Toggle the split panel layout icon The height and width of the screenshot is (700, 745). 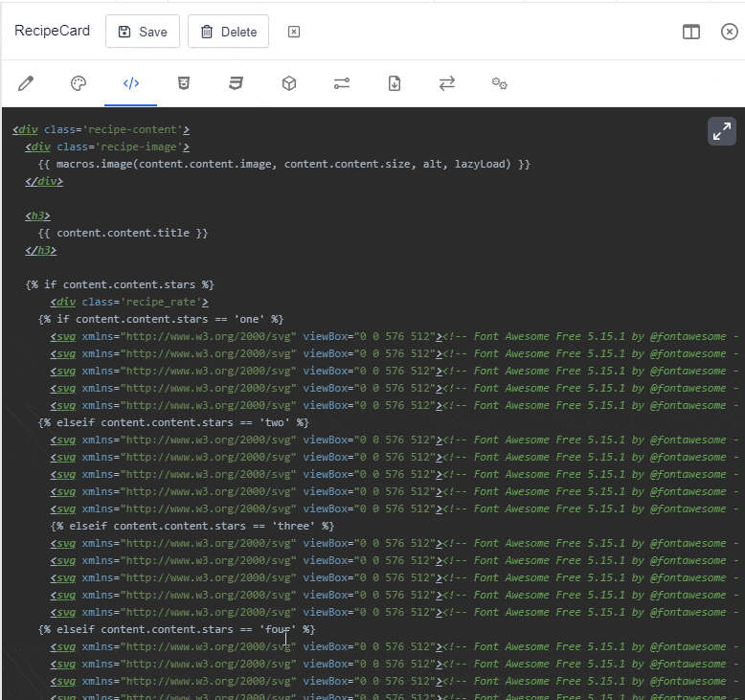pos(691,32)
